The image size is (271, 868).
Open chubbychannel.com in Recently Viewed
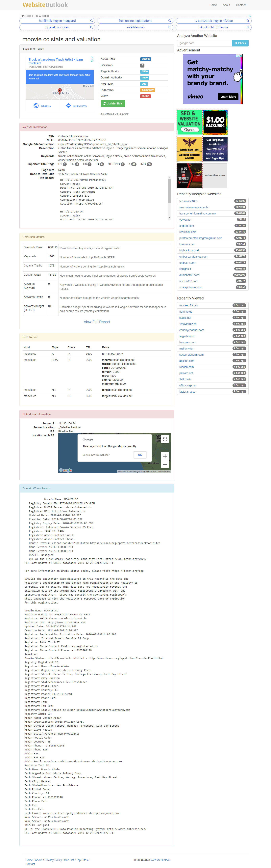tap(192, 330)
